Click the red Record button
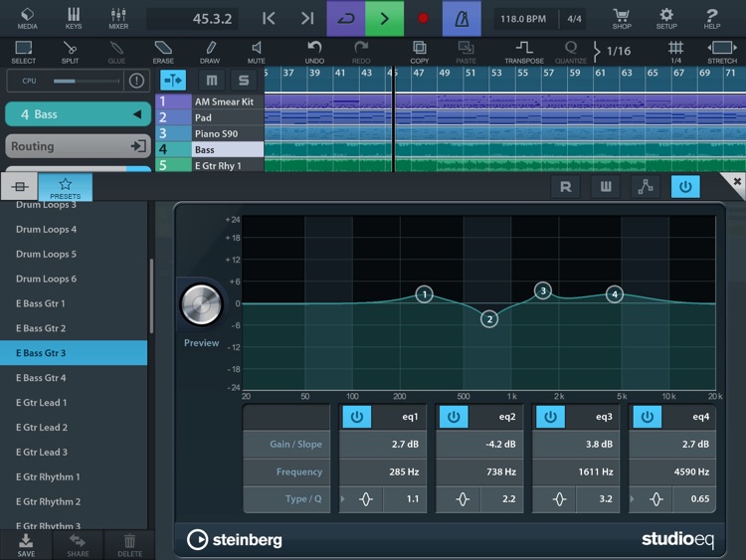The image size is (746, 560). [x=423, y=19]
